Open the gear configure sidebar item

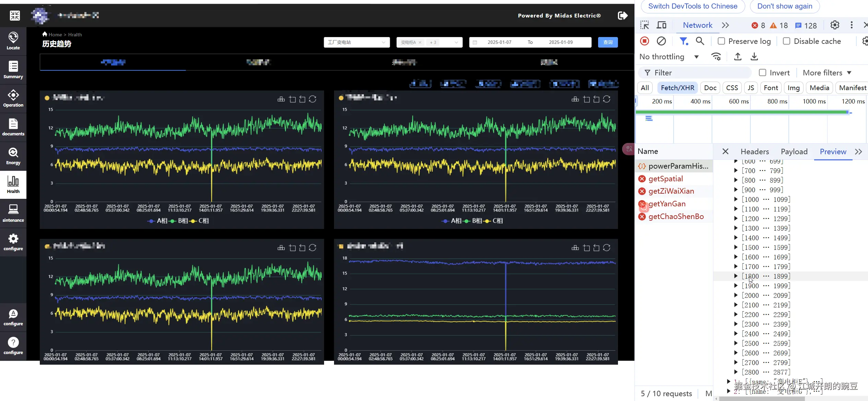pyautogui.click(x=13, y=242)
